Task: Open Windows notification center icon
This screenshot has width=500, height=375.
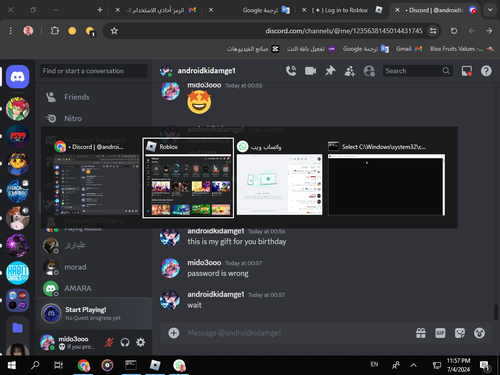Action: (485, 366)
